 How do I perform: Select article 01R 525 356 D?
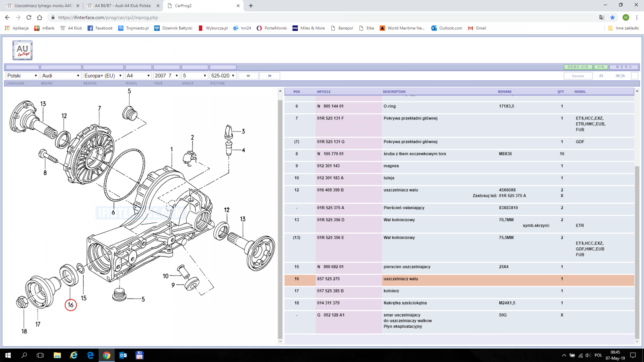click(330, 220)
